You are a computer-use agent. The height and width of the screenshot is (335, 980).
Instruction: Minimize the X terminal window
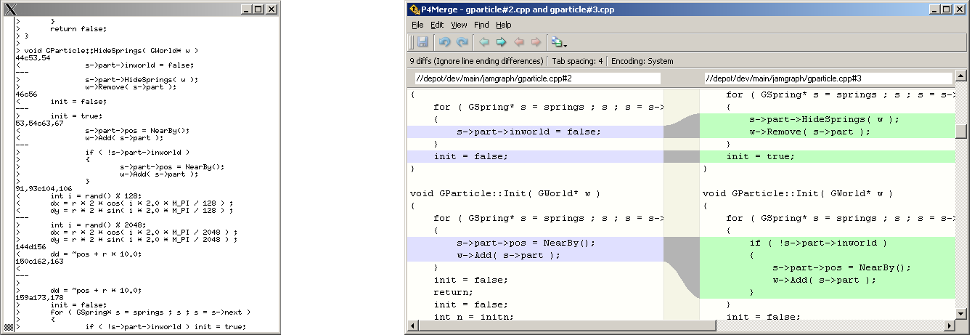pyautogui.click(x=246, y=9)
